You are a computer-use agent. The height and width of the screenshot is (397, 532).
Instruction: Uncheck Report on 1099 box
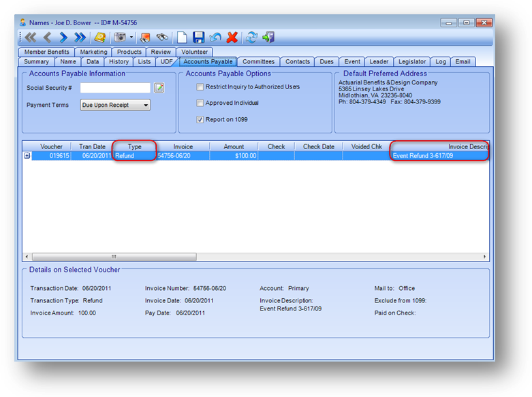pyautogui.click(x=200, y=119)
